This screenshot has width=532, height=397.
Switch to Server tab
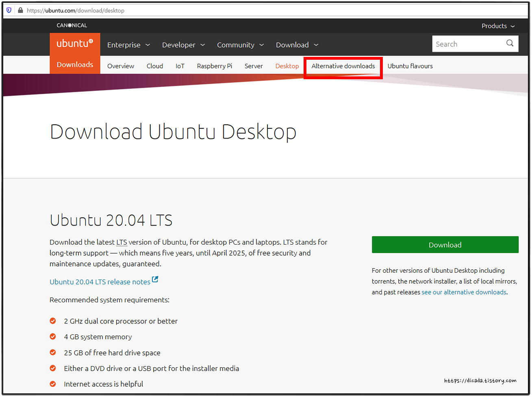point(254,66)
